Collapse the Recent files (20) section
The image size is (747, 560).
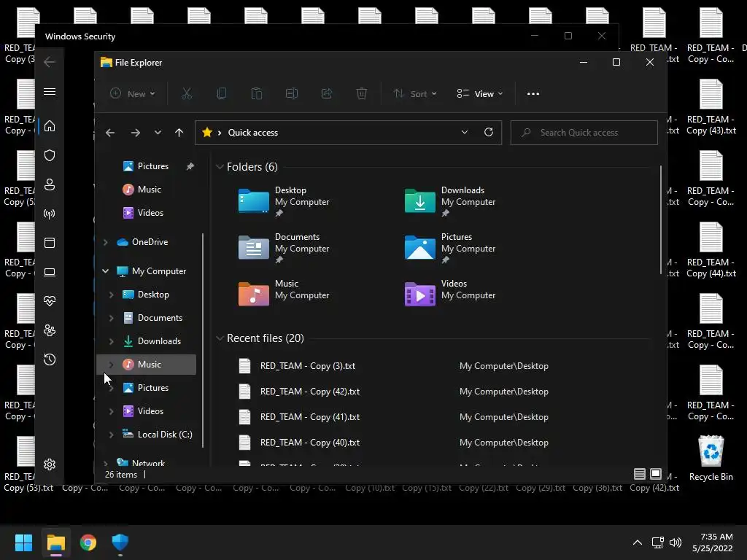pyautogui.click(x=220, y=338)
